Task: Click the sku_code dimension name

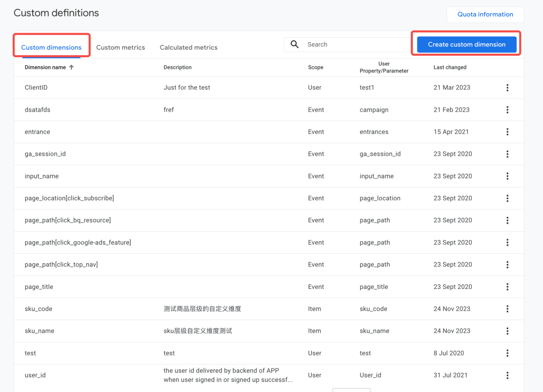Action: coord(38,309)
